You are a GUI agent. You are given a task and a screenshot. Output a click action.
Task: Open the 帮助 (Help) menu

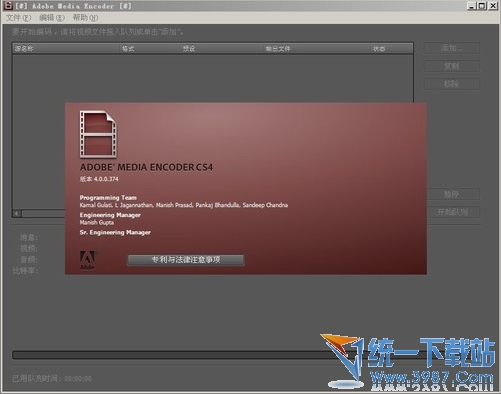point(85,18)
